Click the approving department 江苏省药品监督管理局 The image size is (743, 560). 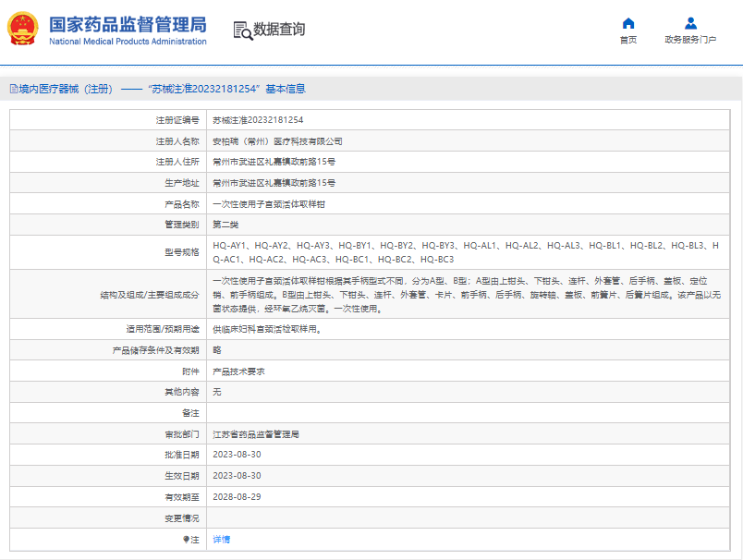[x=262, y=433]
